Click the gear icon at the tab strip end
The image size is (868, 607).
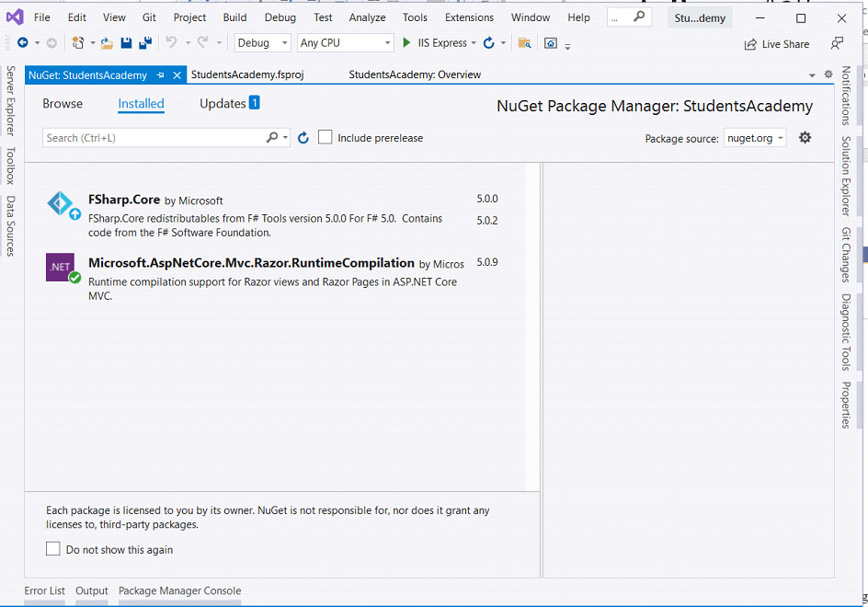coord(828,74)
